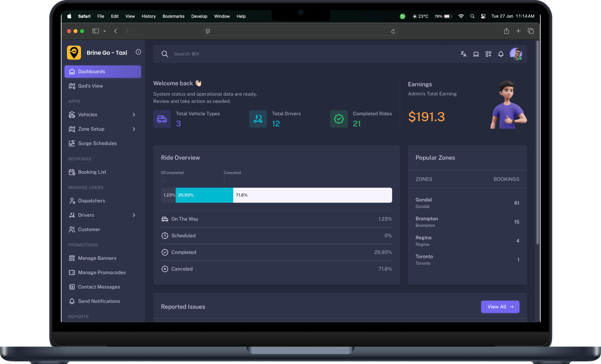Open the Bookmarks menu
Viewport: 601px width, 364px height.
[x=174, y=17]
